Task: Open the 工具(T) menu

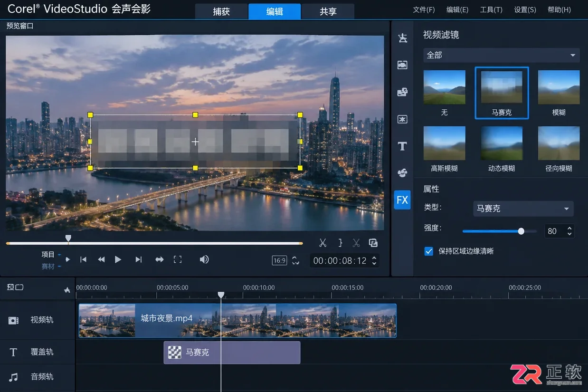Action: [x=491, y=10]
